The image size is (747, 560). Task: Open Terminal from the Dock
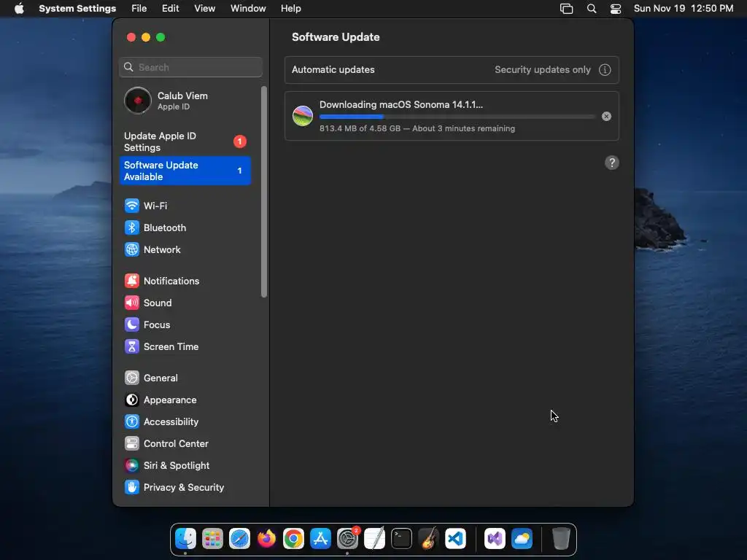tap(402, 539)
